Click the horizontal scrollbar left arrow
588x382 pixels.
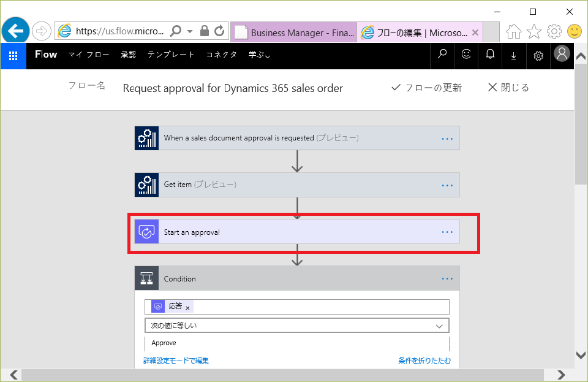pos(14,375)
